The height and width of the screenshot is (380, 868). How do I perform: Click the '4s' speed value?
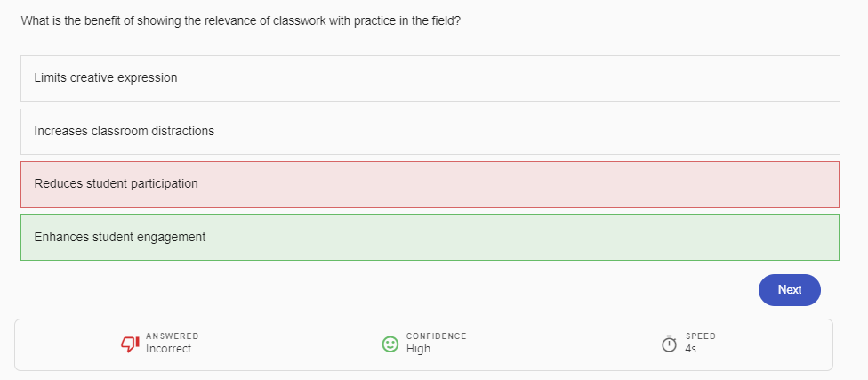(691, 349)
